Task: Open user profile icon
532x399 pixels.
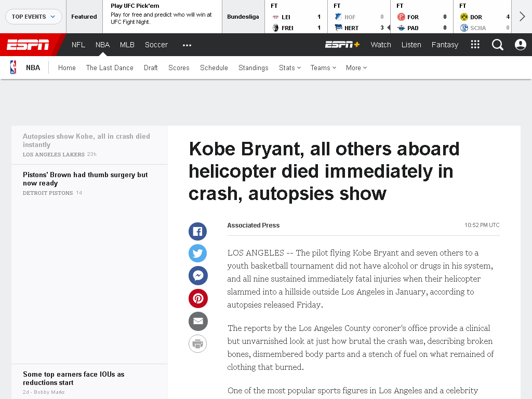Action: (520, 45)
